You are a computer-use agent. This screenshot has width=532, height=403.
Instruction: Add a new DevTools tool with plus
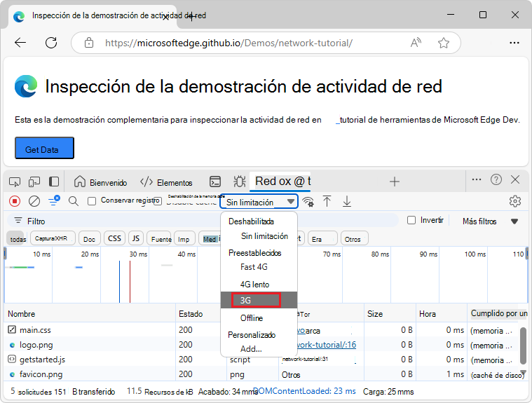pos(394,182)
